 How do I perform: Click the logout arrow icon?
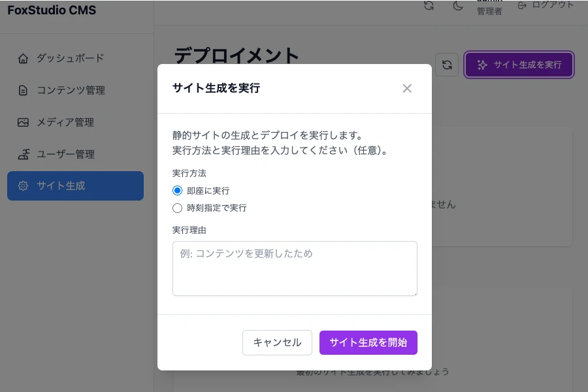(x=522, y=5)
